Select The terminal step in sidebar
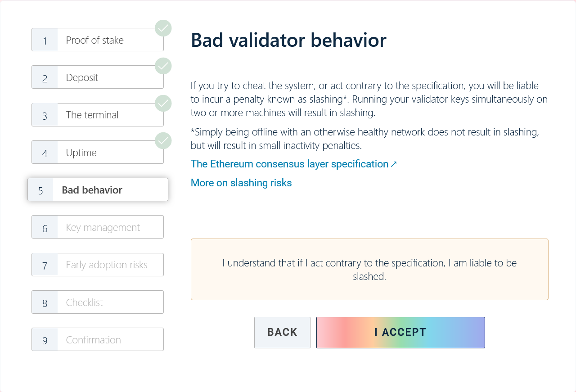576x392 pixels. (98, 115)
